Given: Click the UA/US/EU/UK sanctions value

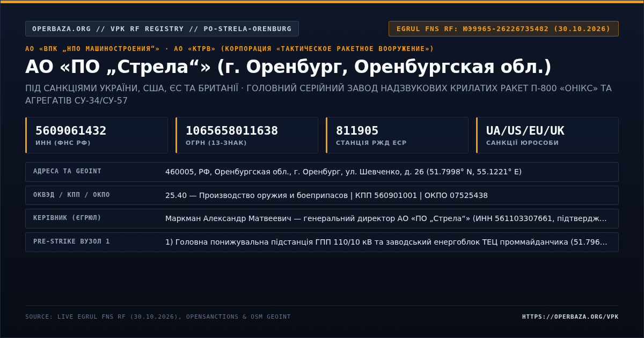Looking at the screenshot, I should pos(525,131).
